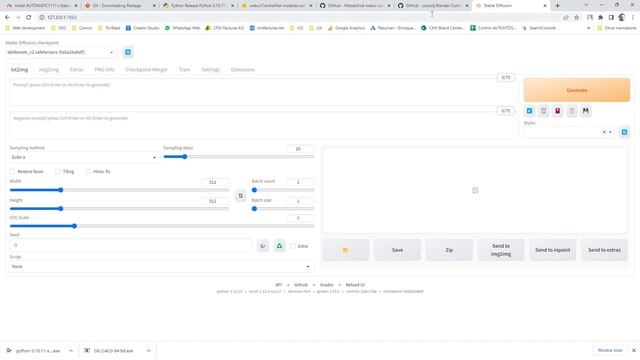
Task: Expand the Styles dropdown arrow
Action: 610,132
